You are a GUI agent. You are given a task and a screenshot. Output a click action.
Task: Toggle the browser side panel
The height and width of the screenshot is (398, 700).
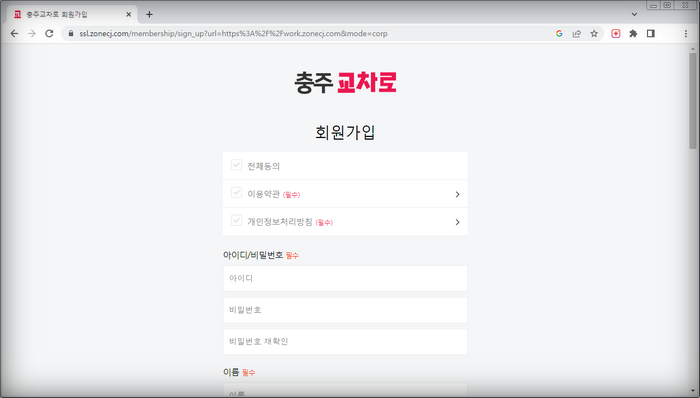(x=651, y=33)
